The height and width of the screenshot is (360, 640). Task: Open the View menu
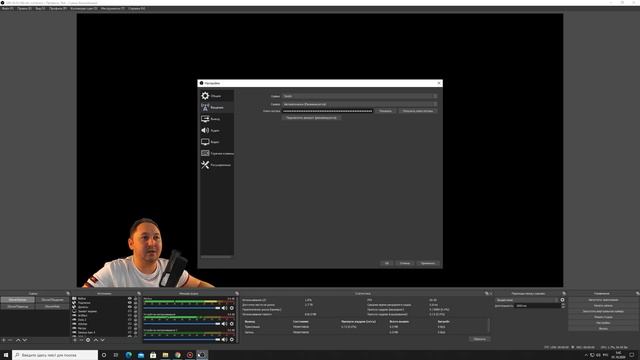click(x=40, y=8)
